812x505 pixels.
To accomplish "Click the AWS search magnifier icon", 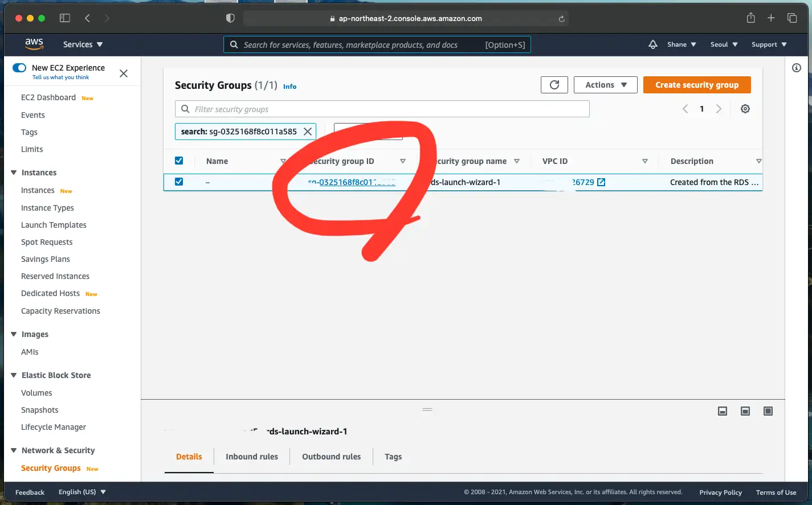I will click(234, 44).
